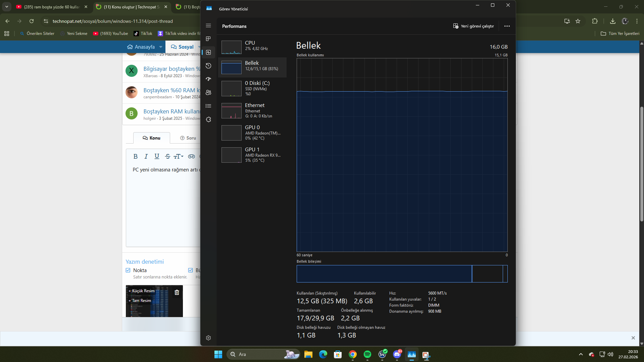Toggle the checkbox right of Nokta

click(191, 270)
